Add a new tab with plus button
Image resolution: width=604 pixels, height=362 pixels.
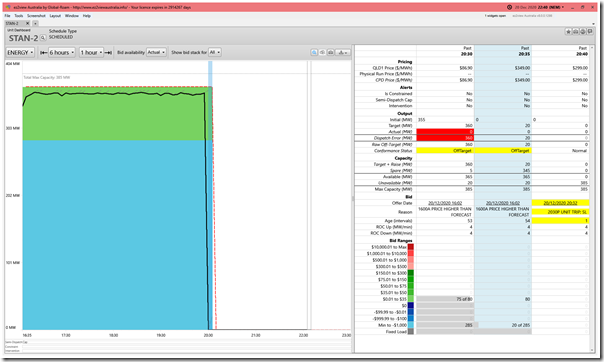[x=35, y=23]
